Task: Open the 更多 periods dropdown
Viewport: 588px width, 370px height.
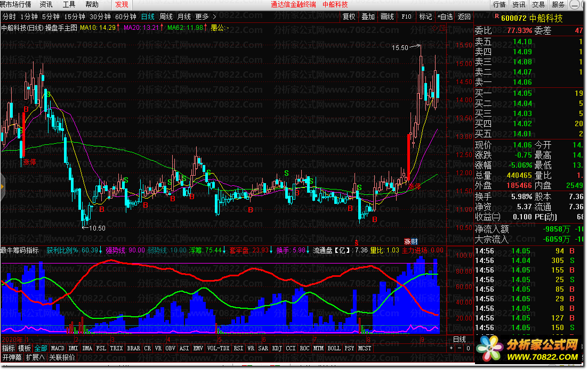Action: (x=205, y=17)
